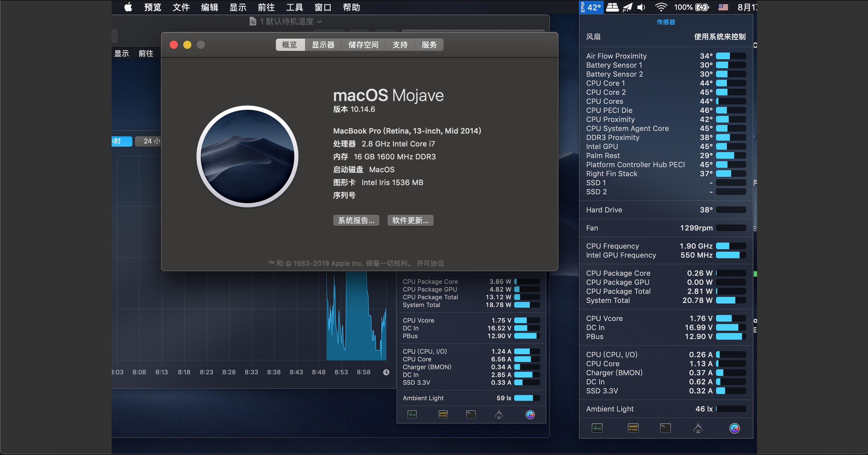Open the 许可协议 link
Viewport: 868px width, 455px height.
tap(430, 263)
